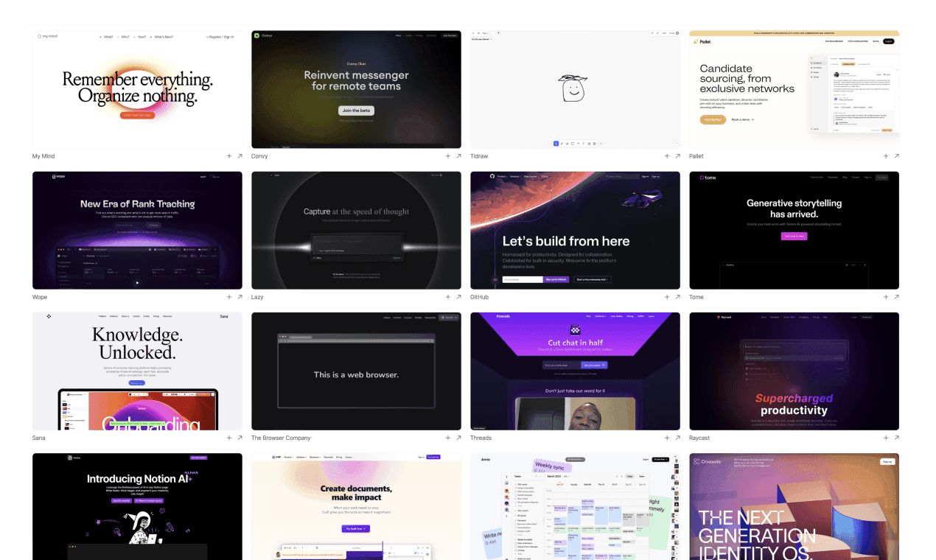The image size is (936, 560).
Task: Open My Mind via its arrow icon
Action: pyautogui.click(x=240, y=156)
